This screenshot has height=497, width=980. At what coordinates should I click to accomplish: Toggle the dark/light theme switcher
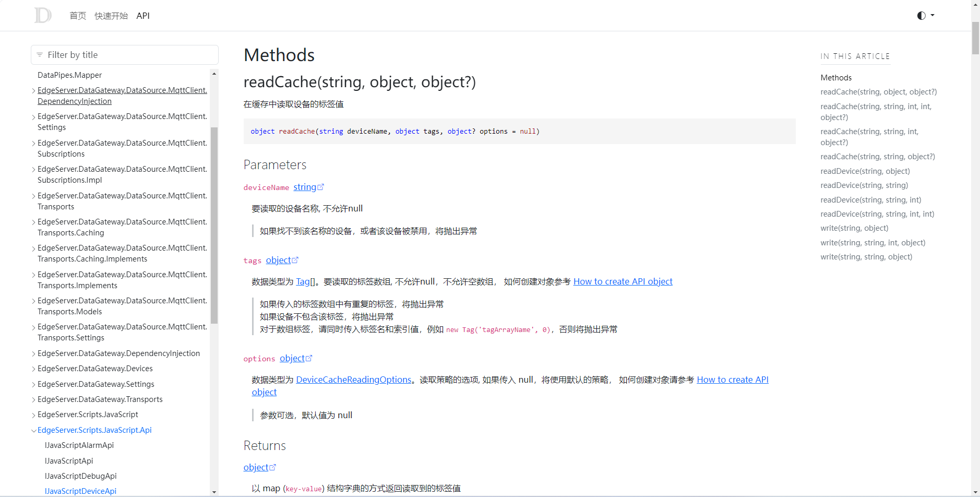pyautogui.click(x=925, y=16)
